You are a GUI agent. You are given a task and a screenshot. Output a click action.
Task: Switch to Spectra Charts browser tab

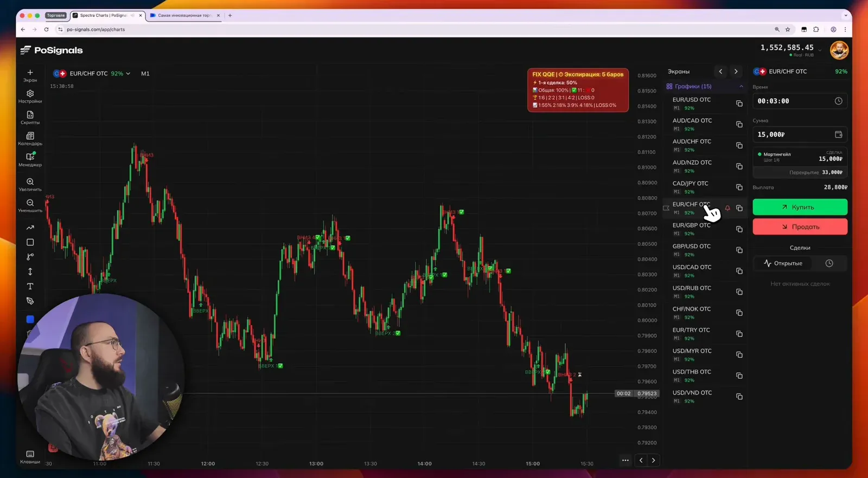(107, 15)
